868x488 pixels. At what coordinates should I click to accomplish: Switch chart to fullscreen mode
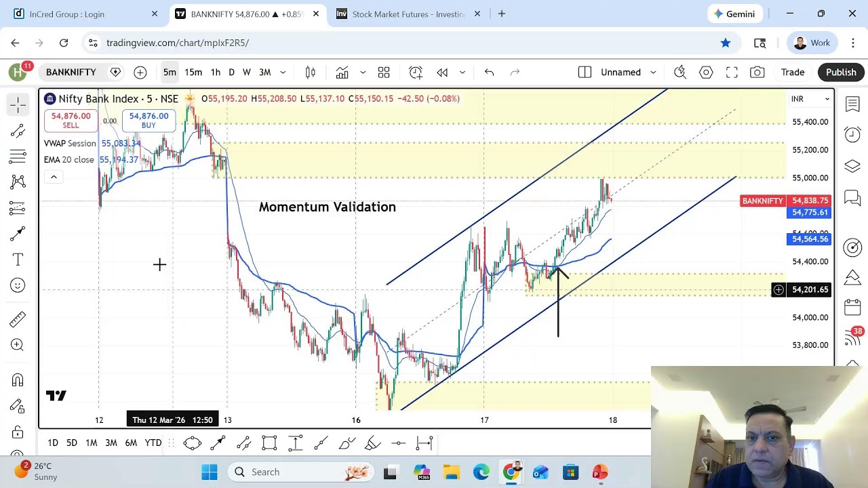click(x=732, y=73)
